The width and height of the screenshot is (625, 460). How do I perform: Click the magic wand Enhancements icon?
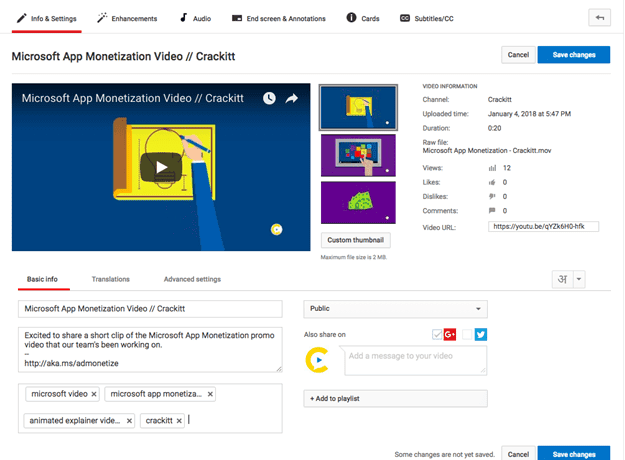(102, 18)
